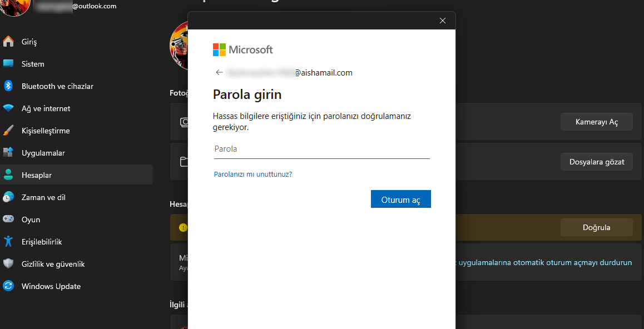Image resolution: width=644 pixels, height=329 pixels.
Task: Click the Doğrula button
Action: point(596,227)
